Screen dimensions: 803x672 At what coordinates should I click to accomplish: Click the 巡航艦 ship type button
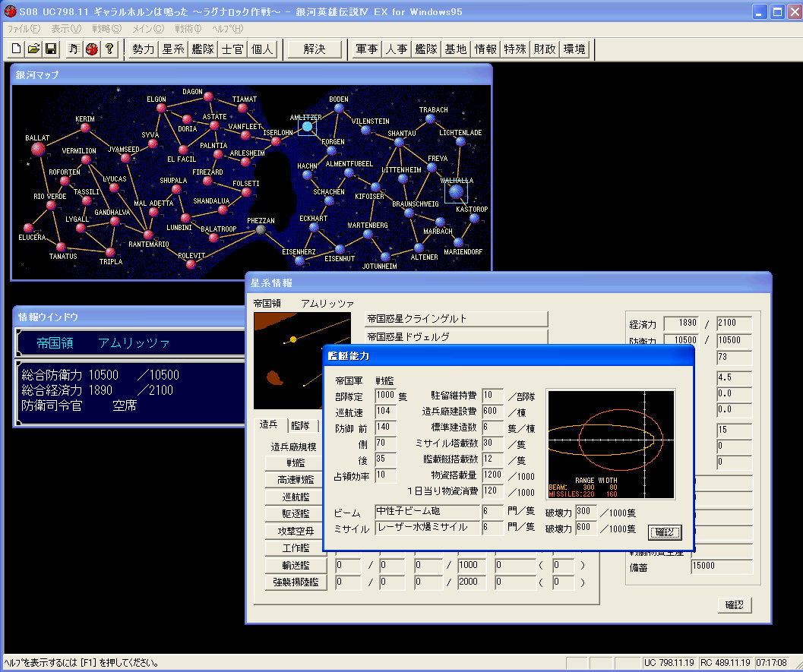coord(296,497)
